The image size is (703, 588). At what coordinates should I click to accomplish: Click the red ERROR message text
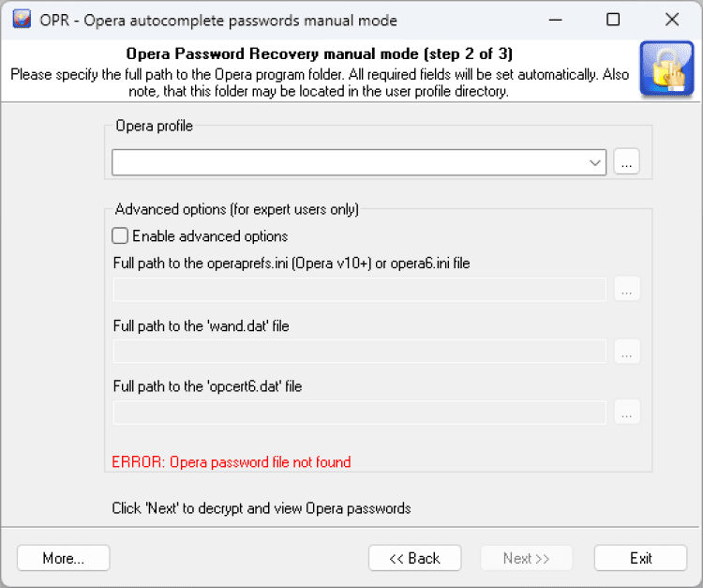click(x=231, y=461)
